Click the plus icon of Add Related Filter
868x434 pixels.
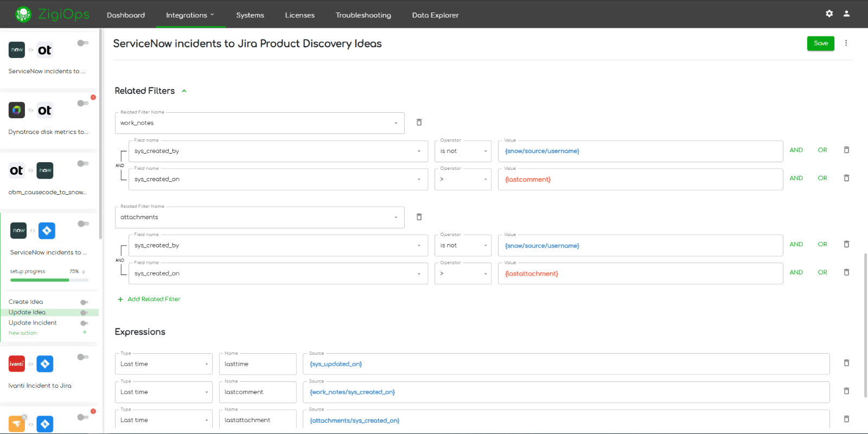click(x=120, y=299)
